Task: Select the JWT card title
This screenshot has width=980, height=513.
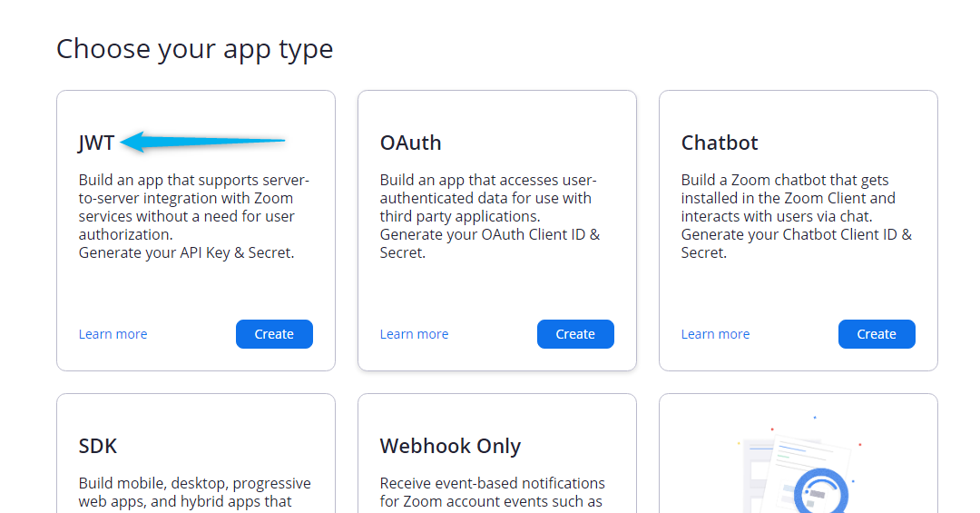Action: pyautogui.click(x=96, y=143)
